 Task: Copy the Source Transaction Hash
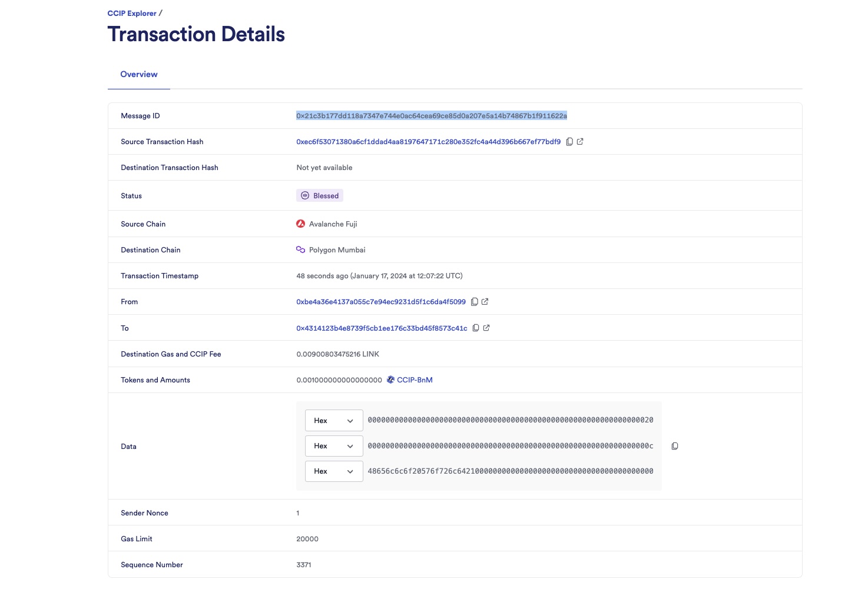click(x=569, y=142)
